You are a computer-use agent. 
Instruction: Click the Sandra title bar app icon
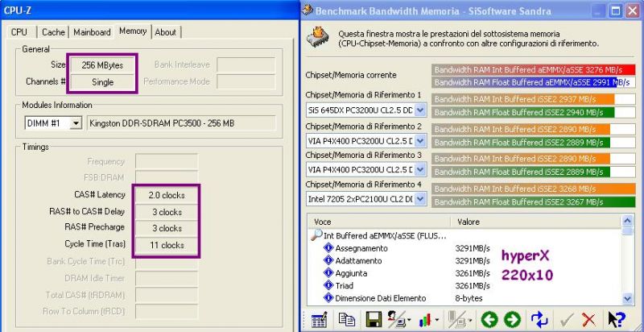[308, 10]
